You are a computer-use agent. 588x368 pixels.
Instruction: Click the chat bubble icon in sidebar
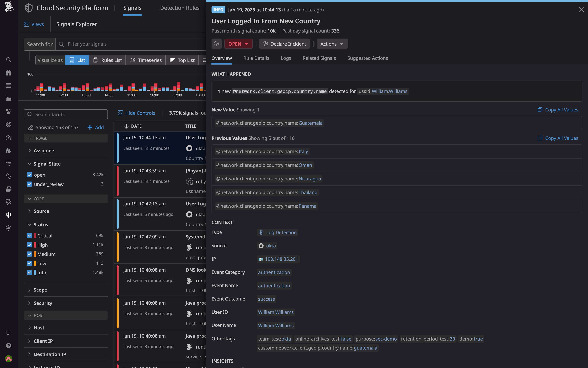click(x=8, y=333)
